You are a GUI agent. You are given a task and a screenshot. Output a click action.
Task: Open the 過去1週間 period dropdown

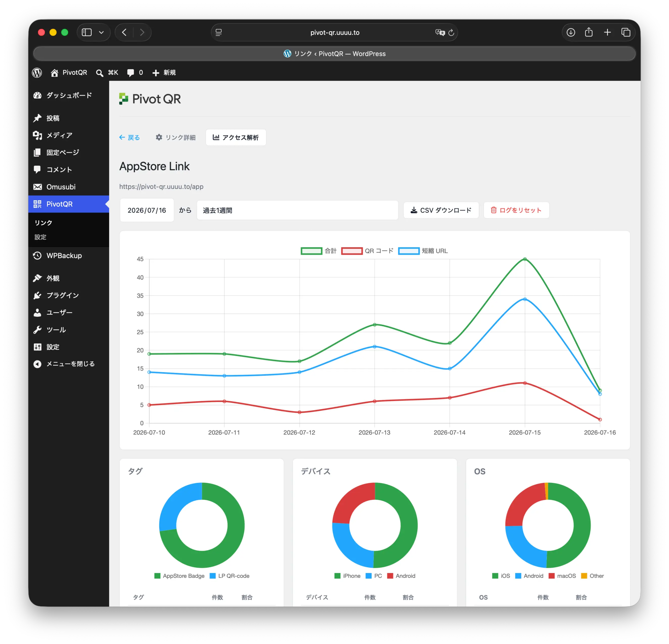(x=297, y=210)
